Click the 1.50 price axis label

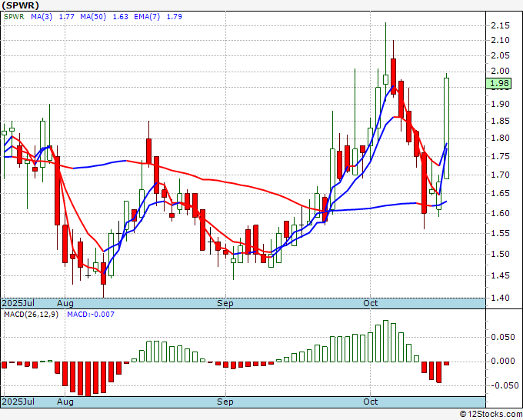[x=501, y=254]
